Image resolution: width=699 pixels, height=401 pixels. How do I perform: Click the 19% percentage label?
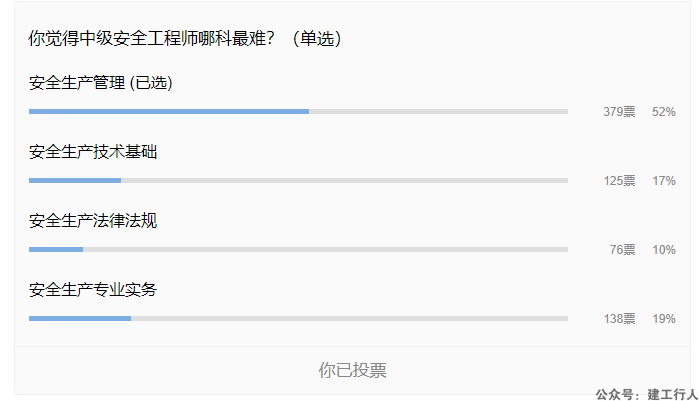[x=664, y=319]
